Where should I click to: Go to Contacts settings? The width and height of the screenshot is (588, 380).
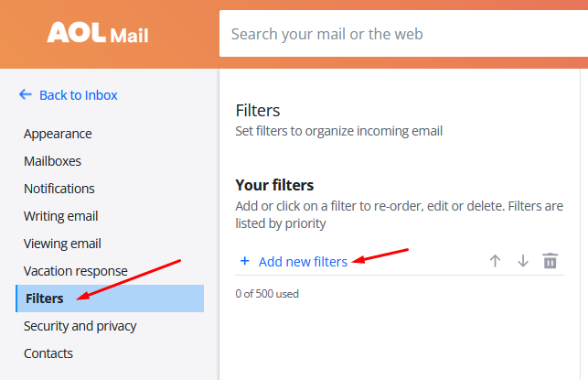pyautogui.click(x=48, y=353)
